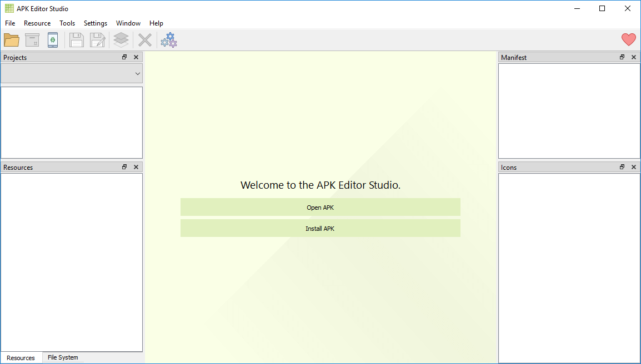Open the Tools menu

67,23
